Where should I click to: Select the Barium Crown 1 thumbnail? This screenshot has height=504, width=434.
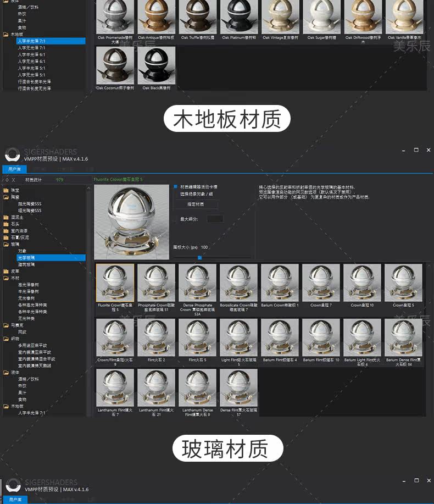pyautogui.click(x=280, y=283)
